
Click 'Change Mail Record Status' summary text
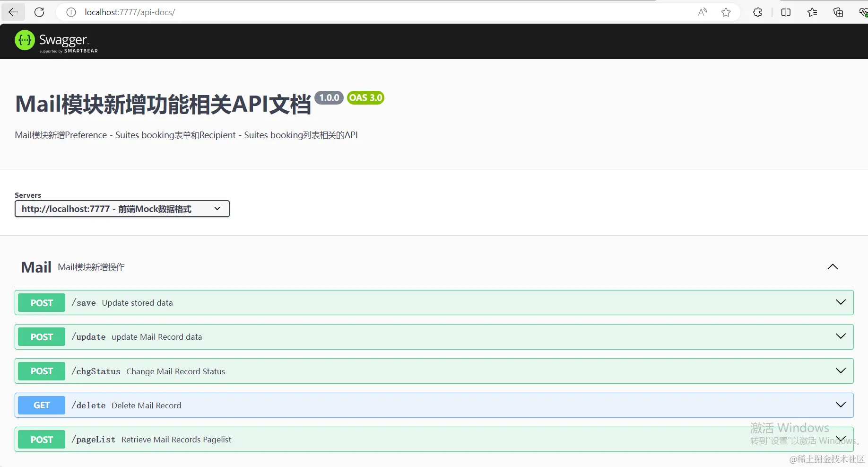click(176, 371)
